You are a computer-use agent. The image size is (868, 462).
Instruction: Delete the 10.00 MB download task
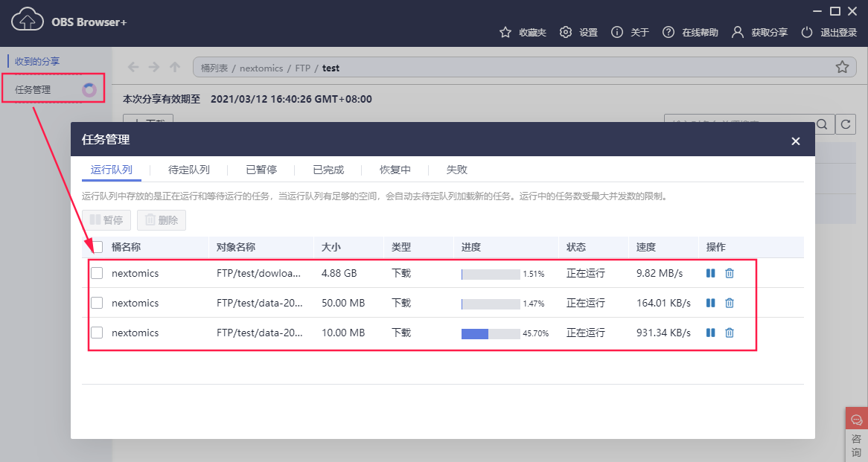click(x=730, y=333)
